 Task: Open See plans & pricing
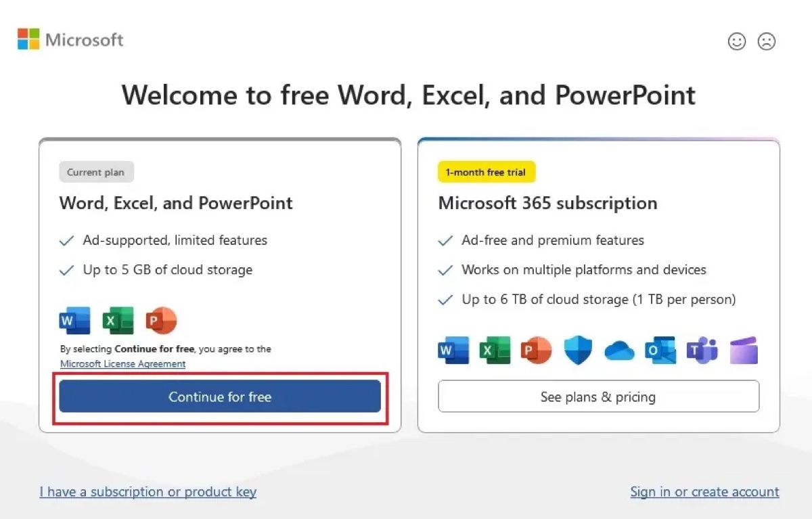[x=598, y=397]
